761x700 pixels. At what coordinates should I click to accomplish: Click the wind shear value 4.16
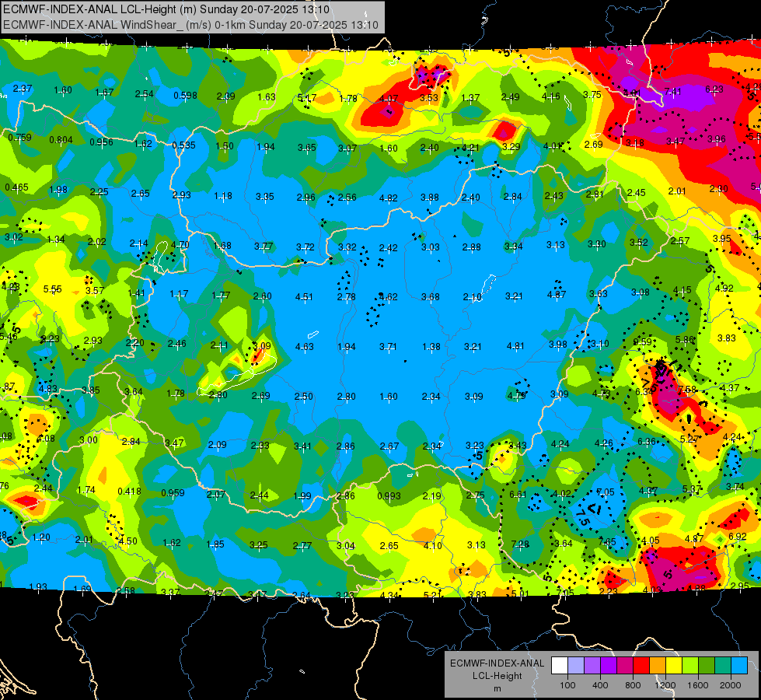click(551, 96)
